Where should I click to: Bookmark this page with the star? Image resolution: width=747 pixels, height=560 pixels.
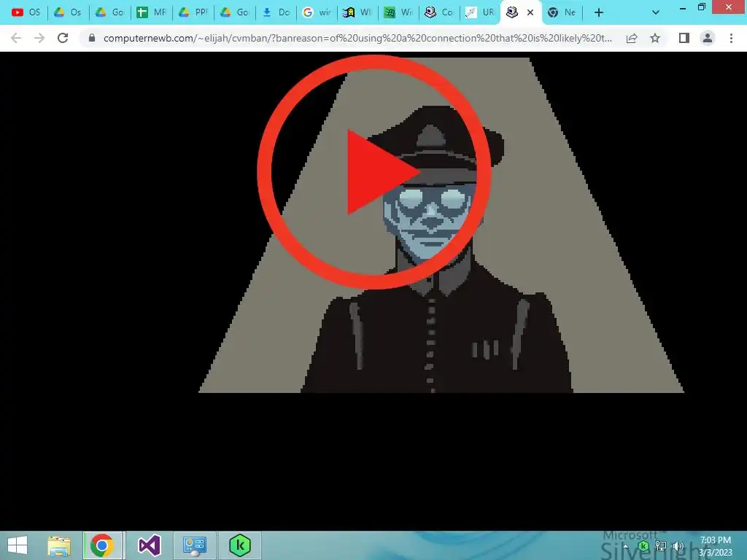(655, 38)
